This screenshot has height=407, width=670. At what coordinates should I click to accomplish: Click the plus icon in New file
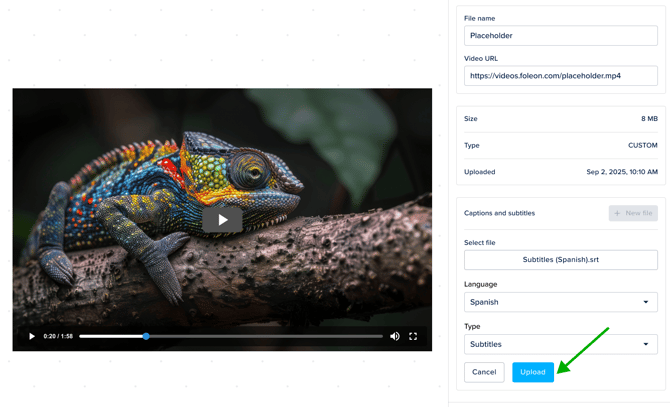(618, 213)
